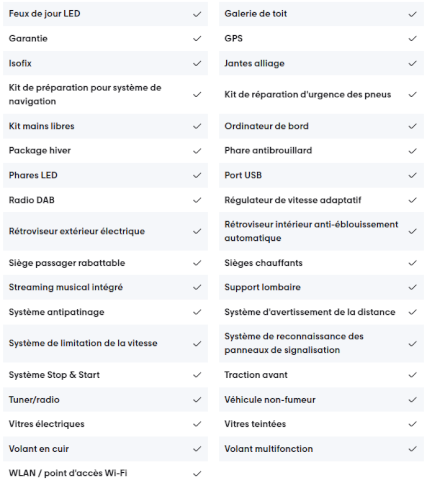Click the Radio DAB checkmark icon
Viewport: 432px width, 480px height.
click(x=197, y=200)
